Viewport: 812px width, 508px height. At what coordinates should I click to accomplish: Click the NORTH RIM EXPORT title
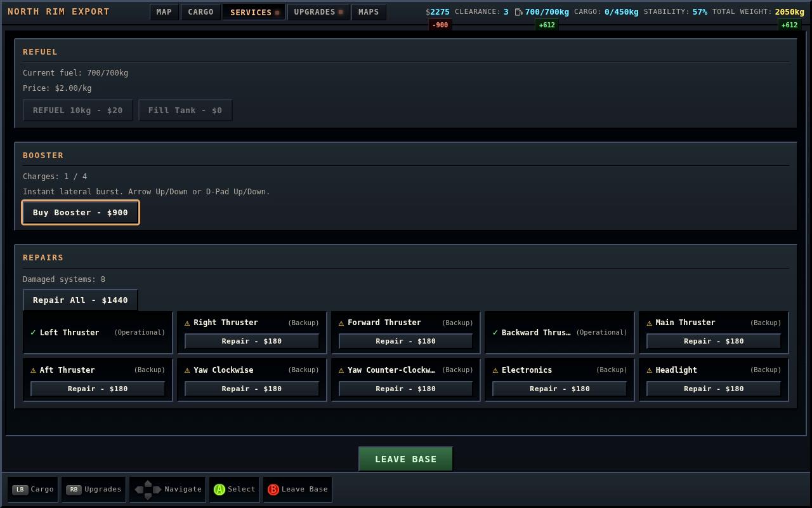pyautogui.click(x=58, y=12)
